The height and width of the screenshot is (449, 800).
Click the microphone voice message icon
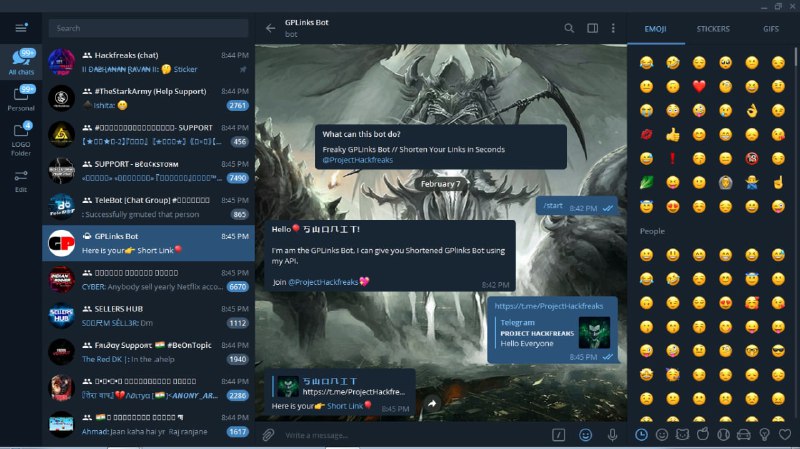pos(612,435)
